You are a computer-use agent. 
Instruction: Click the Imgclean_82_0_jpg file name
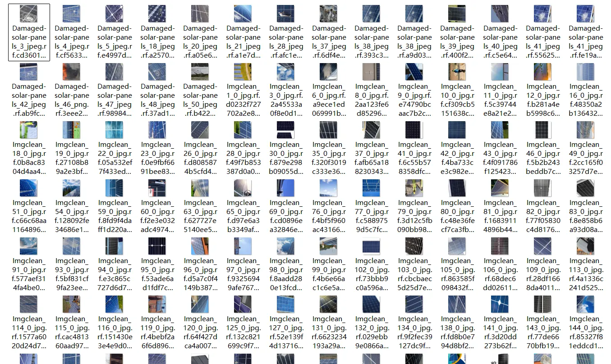click(x=543, y=216)
